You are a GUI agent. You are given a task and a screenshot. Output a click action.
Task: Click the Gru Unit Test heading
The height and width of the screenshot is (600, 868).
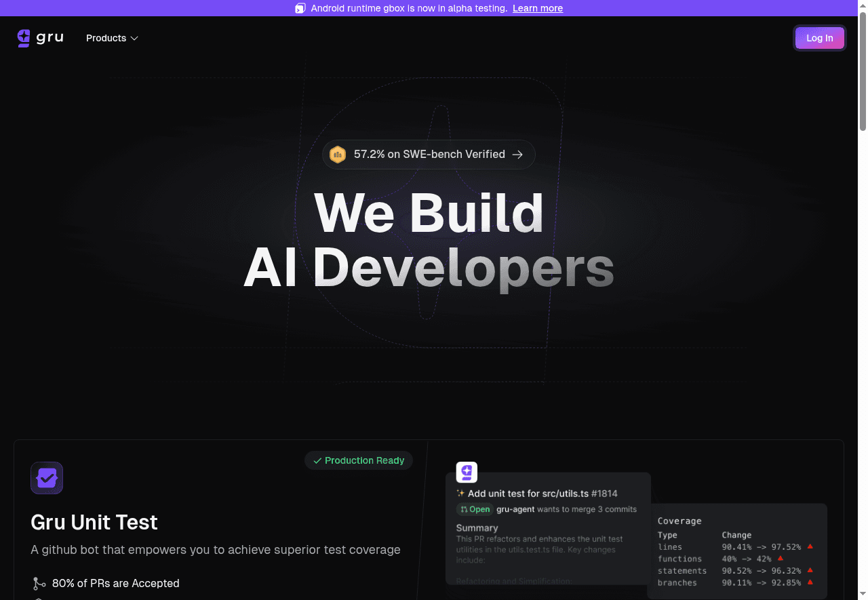pos(94,522)
